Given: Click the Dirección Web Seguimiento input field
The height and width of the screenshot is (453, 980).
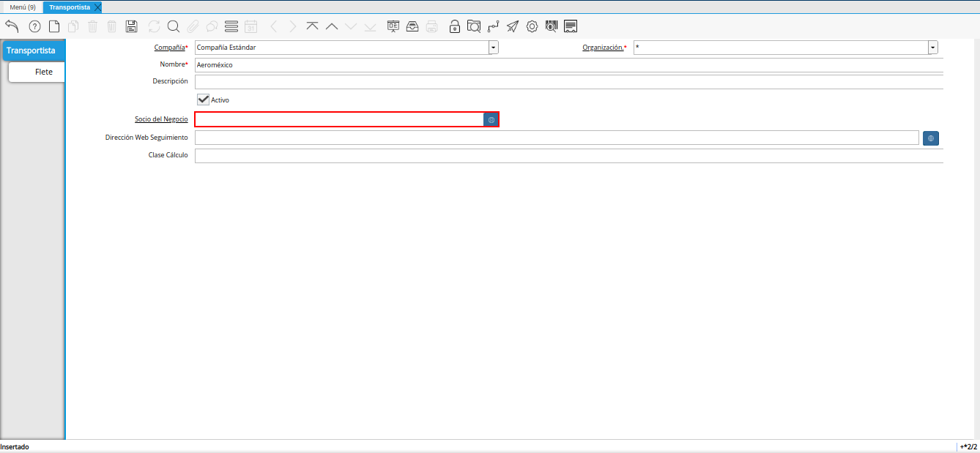Looking at the screenshot, I should click(x=557, y=138).
